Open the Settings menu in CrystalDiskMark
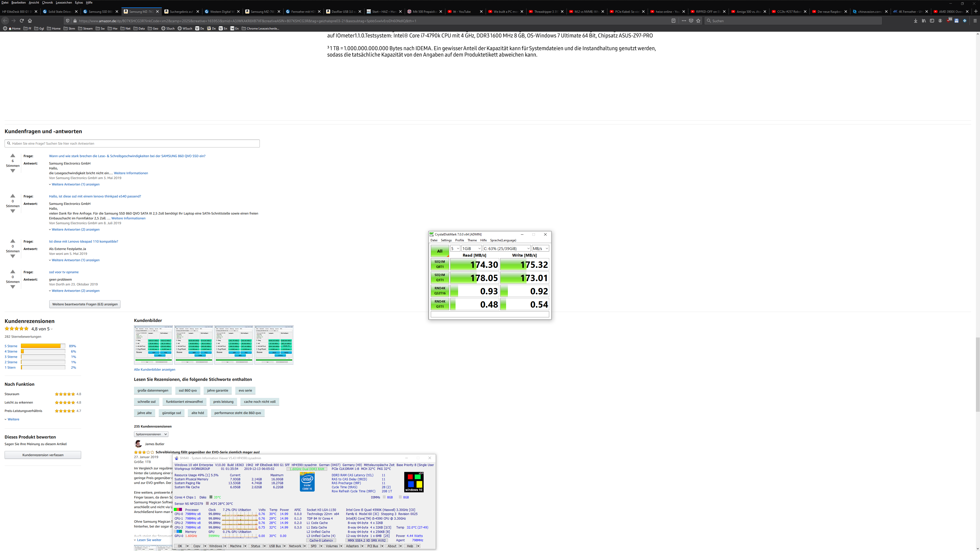Screen dimensions: 980x551 click(446, 240)
